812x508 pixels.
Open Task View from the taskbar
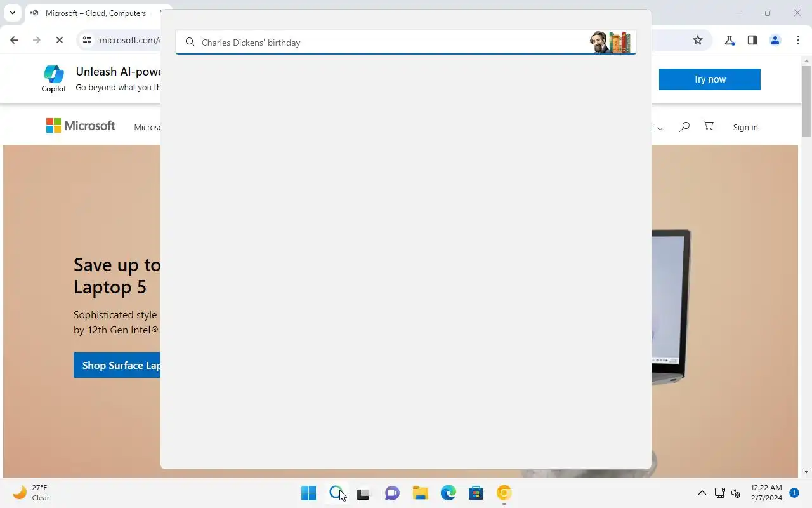(363, 493)
